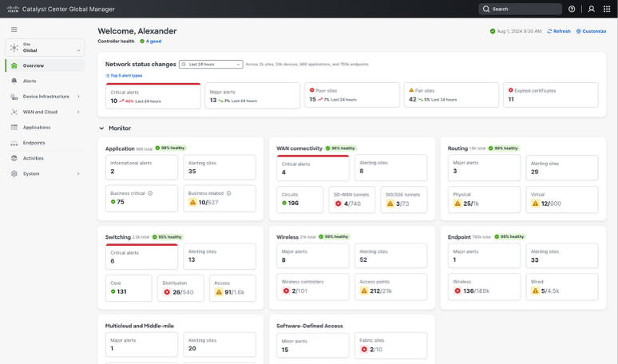
Task: Click the Device Infrastructure icon
Action: (x=14, y=97)
